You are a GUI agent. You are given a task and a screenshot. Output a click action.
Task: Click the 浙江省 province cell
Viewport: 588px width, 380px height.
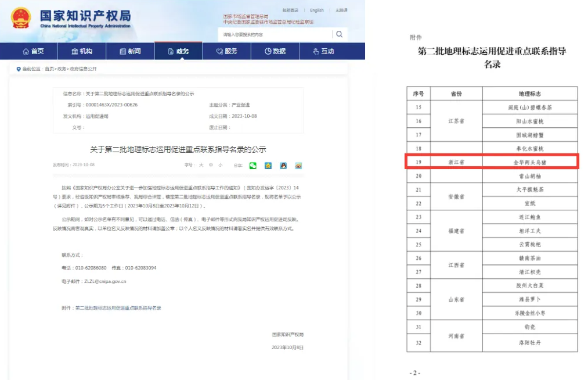[x=456, y=162]
